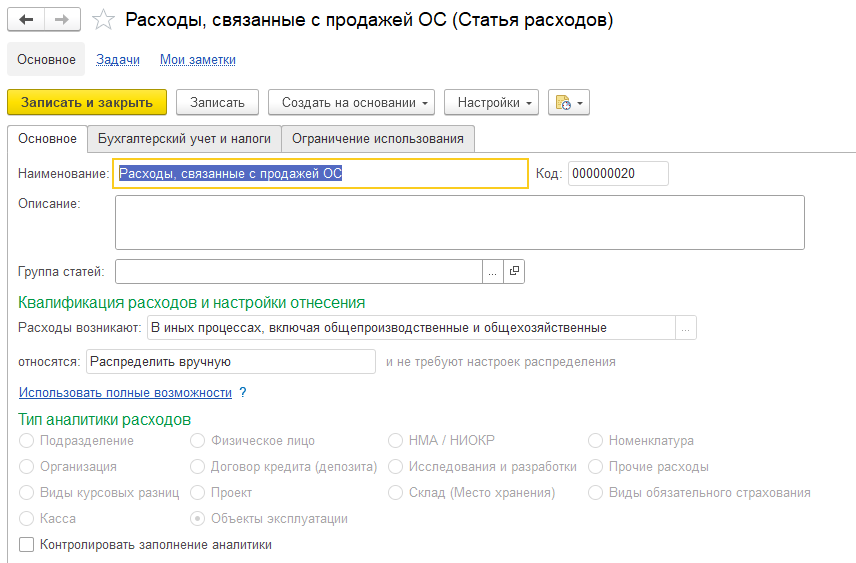The height and width of the screenshot is (563, 856).
Task: Select Исследования и разработки radio button
Action: click(x=395, y=467)
